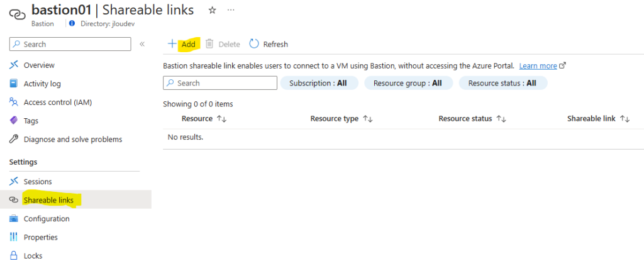Click the Refresh circular arrow icon
This screenshot has width=644, height=266.
pos(254,43)
